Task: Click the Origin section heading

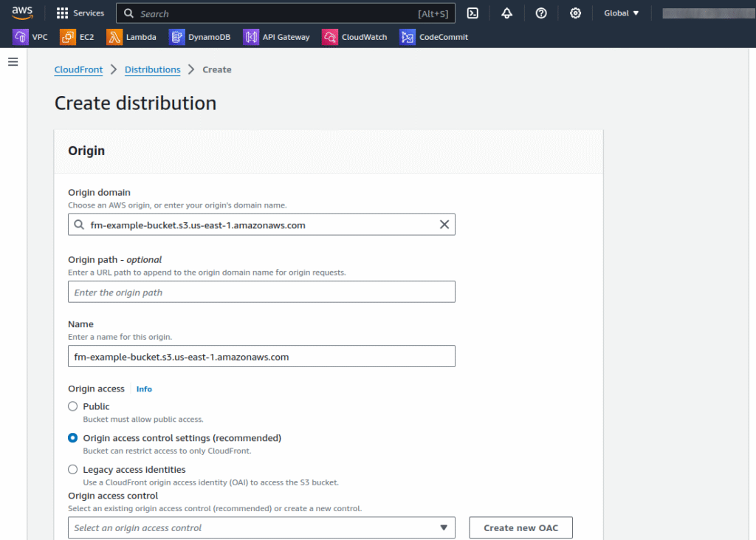Action: pos(86,151)
